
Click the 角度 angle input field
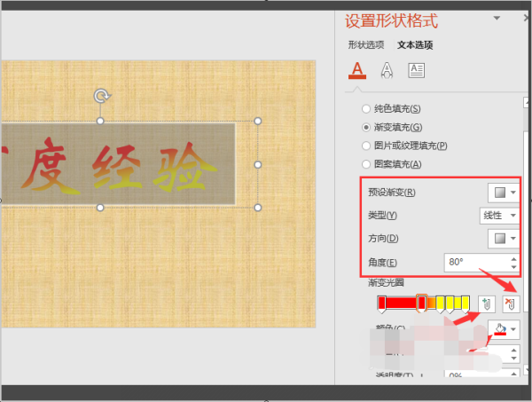[x=477, y=263]
